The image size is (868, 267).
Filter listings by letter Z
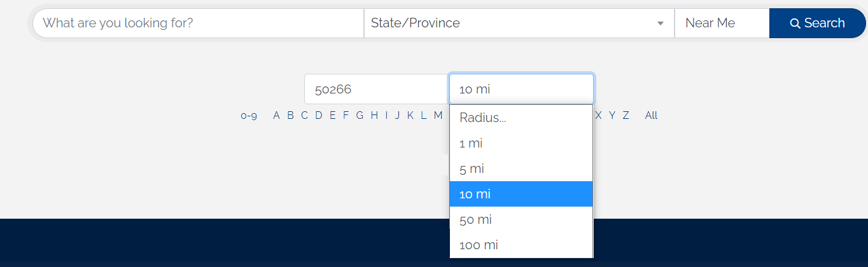626,116
